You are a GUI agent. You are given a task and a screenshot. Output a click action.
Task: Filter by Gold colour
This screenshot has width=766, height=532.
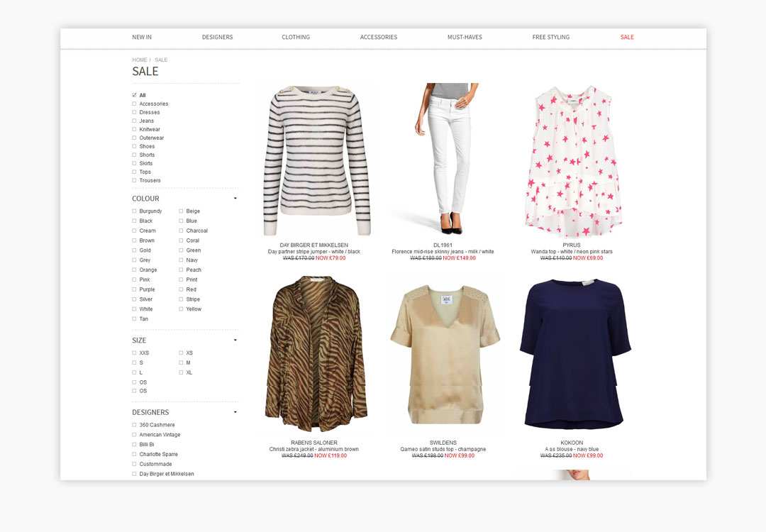click(x=134, y=250)
